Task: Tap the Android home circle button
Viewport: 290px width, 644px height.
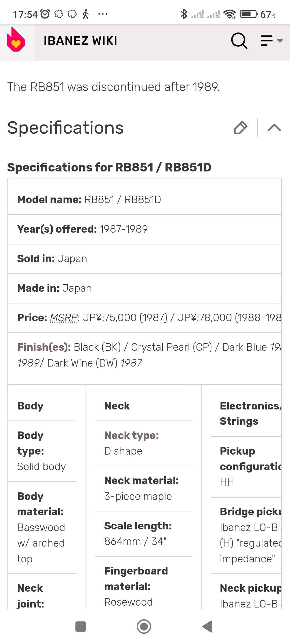Action: [x=144, y=627]
